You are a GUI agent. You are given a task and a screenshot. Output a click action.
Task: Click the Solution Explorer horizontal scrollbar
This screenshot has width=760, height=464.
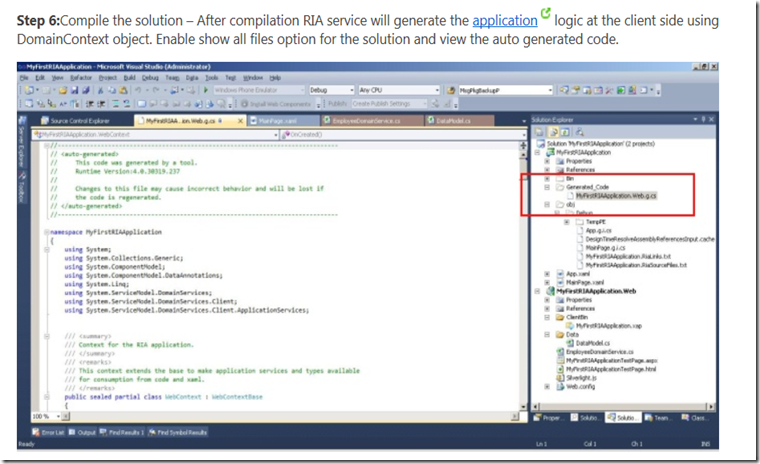(x=623, y=407)
